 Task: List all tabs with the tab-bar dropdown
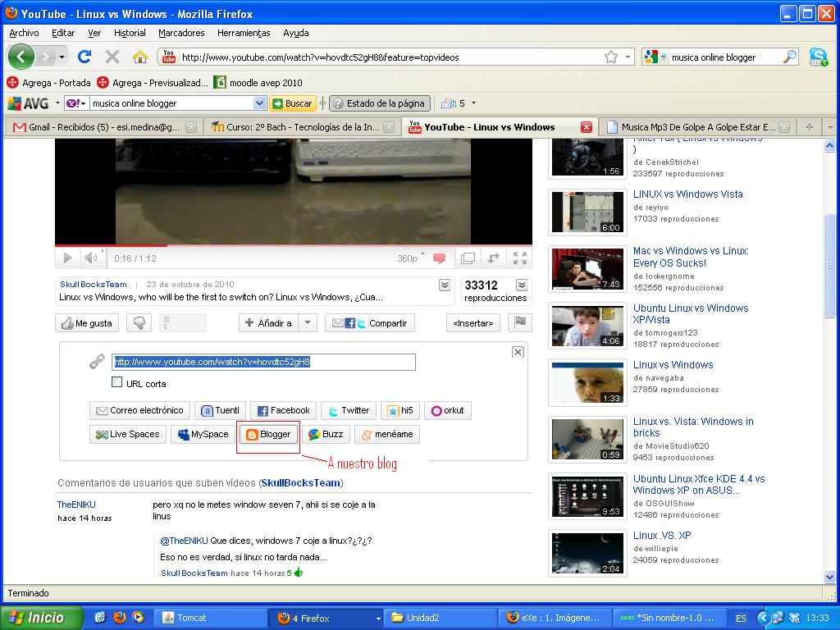(x=830, y=127)
